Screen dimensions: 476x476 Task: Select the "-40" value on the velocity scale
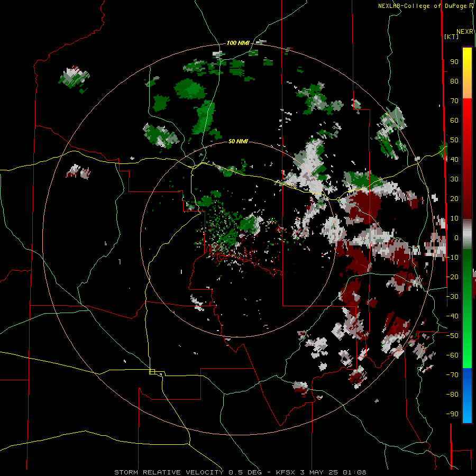452,316
